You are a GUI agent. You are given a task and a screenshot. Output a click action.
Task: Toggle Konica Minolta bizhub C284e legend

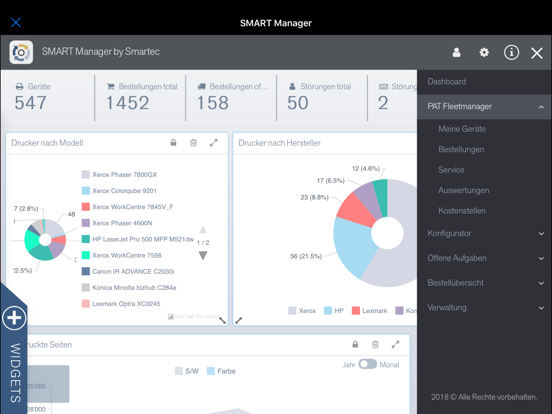[x=129, y=288]
